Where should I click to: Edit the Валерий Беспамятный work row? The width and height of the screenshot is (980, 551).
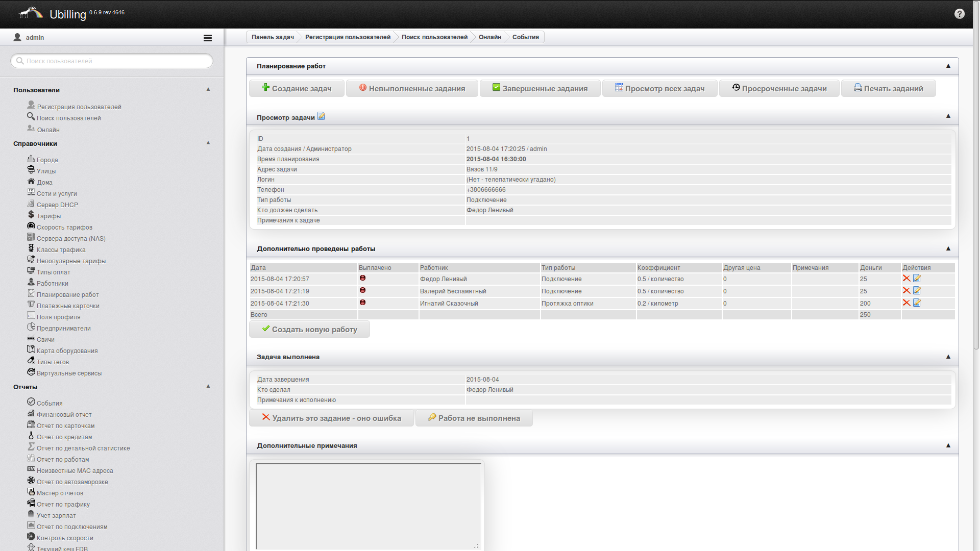[917, 291]
